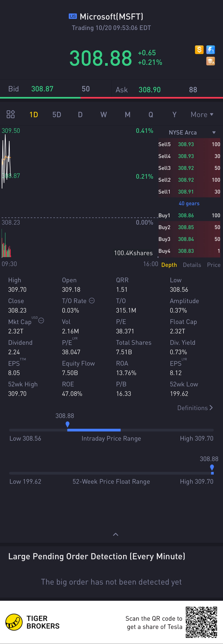Select the Sell3 308.92 order row
The width and height of the screenshot is (223, 644).
click(189, 168)
